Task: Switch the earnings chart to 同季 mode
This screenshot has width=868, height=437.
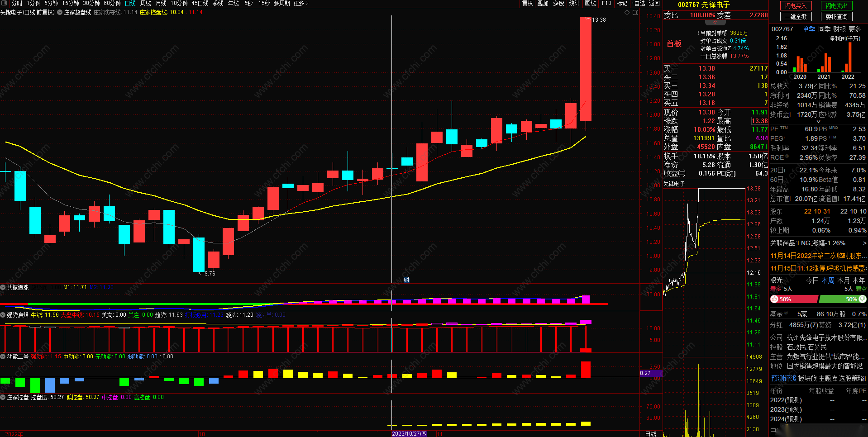Action: point(824,29)
